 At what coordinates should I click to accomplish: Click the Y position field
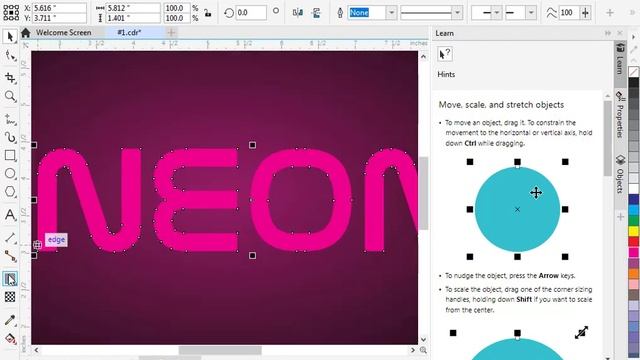pos(59,18)
